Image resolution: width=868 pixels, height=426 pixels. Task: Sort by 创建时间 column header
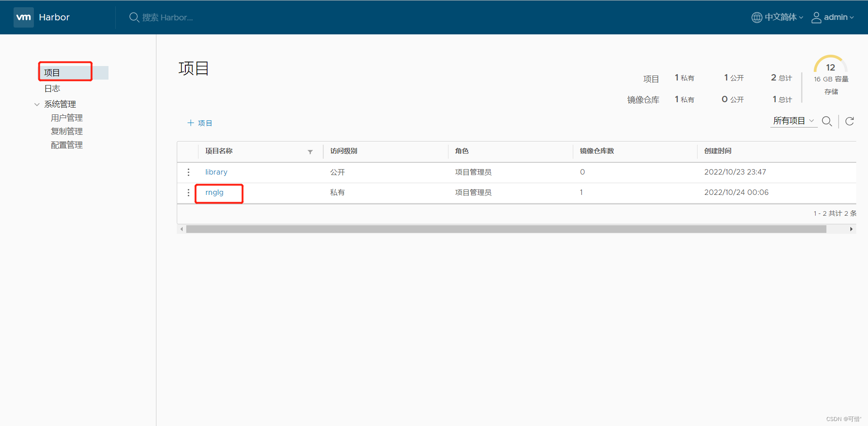[717, 151]
